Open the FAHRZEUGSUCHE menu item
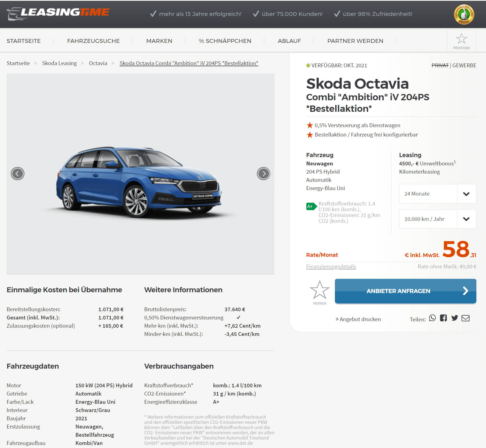 coord(93,41)
